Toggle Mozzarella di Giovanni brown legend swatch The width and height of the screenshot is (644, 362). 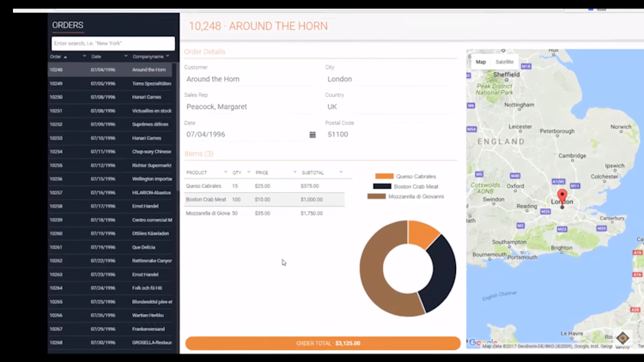[x=376, y=196]
